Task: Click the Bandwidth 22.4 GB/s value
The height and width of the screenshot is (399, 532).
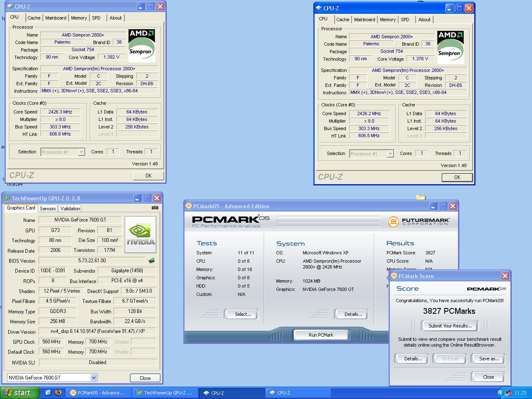Action: click(x=135, y=321)
